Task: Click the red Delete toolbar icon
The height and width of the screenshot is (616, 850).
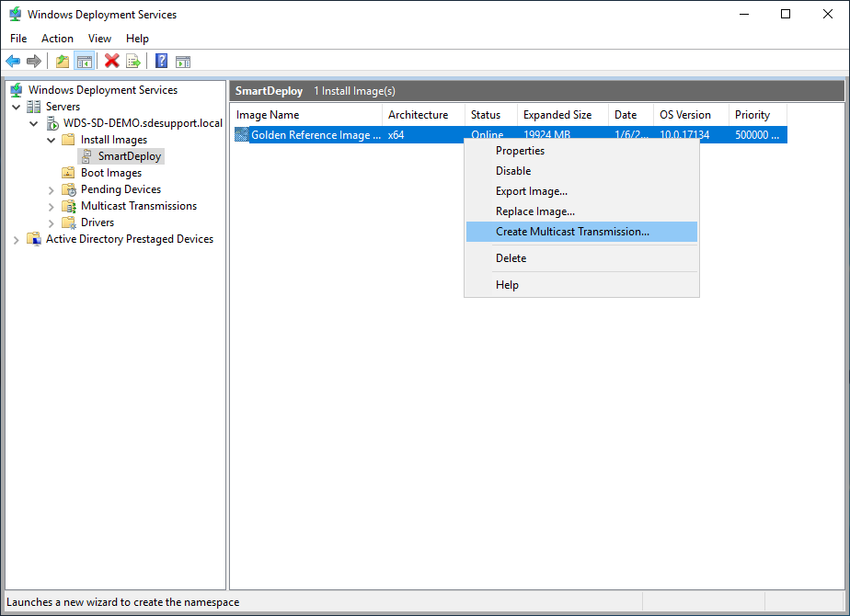Action: [x=112, y=62]
